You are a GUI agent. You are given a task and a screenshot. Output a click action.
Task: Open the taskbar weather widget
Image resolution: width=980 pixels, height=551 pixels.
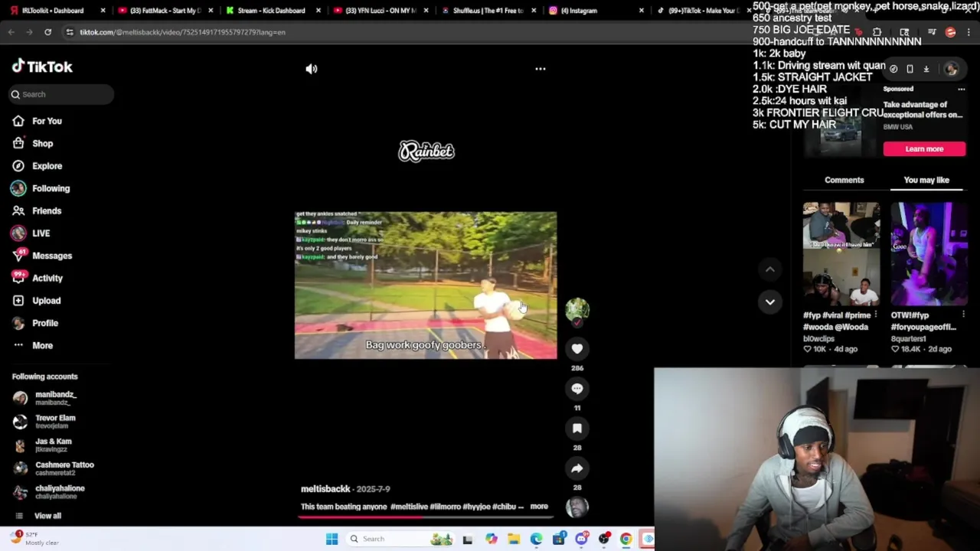point(34,539)
